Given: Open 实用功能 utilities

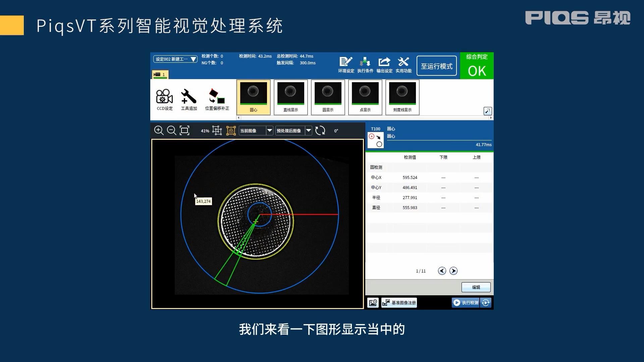Looking at the screenshot, I should (x=404, y=65).
